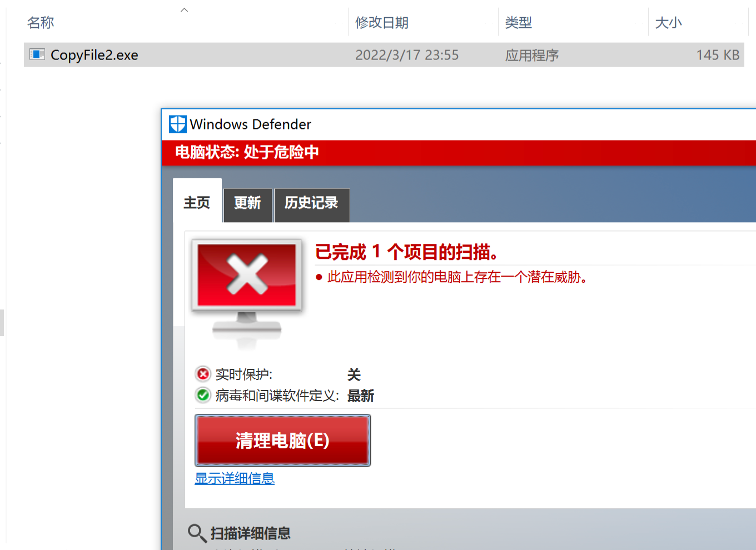Select the file name CopyFile2.exe
756x550 pixels.
pos(94,55)
